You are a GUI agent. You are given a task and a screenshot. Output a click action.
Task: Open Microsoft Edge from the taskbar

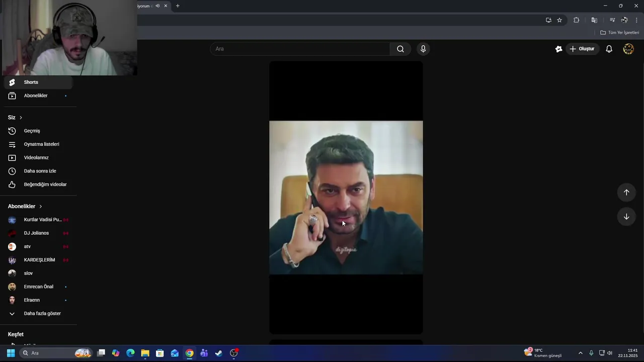click(x=130, y=353)
